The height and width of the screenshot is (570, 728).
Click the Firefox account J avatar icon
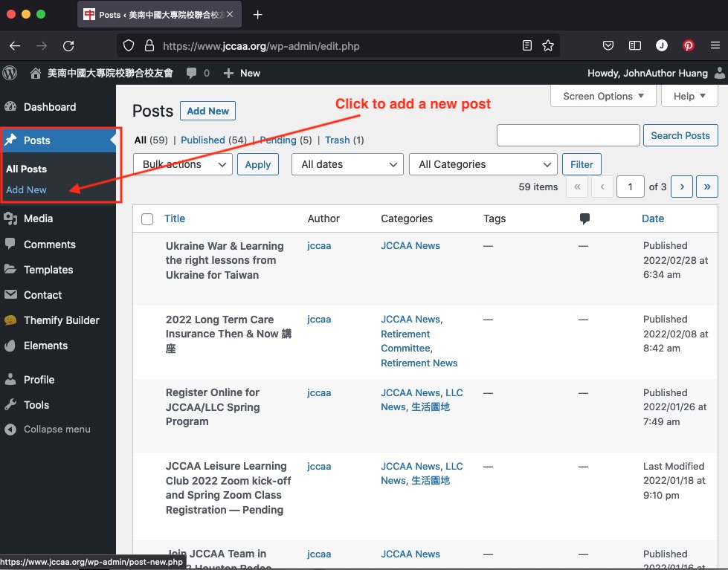pyautogui.click(x=662, y=45)
